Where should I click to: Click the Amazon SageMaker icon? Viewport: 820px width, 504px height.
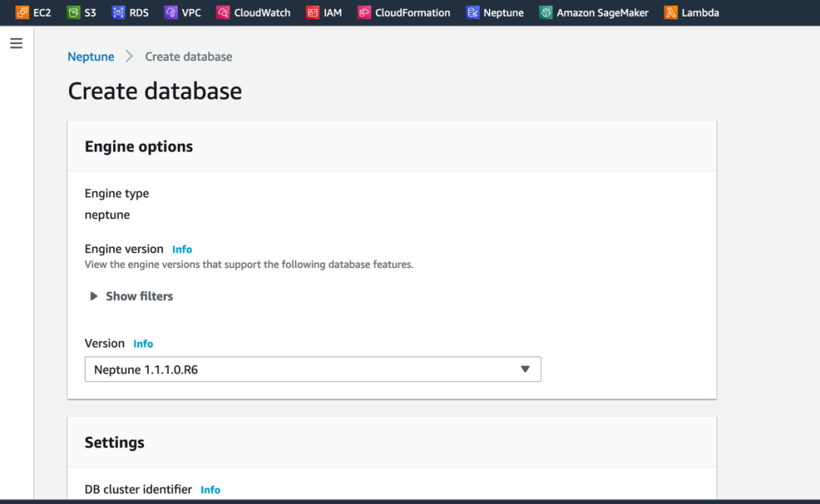(x=545, y=13)
